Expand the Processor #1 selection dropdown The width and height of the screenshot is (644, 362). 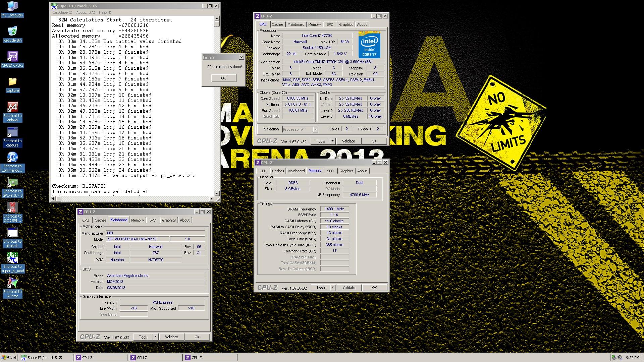pos(315,129)
